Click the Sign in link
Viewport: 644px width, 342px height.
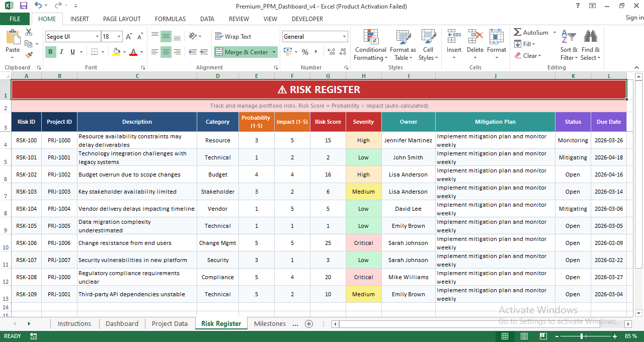pos(632,18)
